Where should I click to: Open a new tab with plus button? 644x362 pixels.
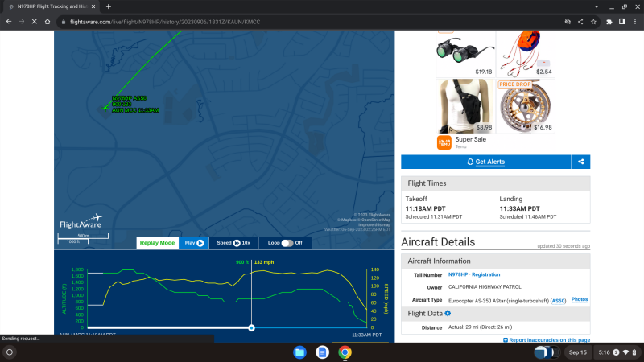pyautogui.click(x=109, y=6)
